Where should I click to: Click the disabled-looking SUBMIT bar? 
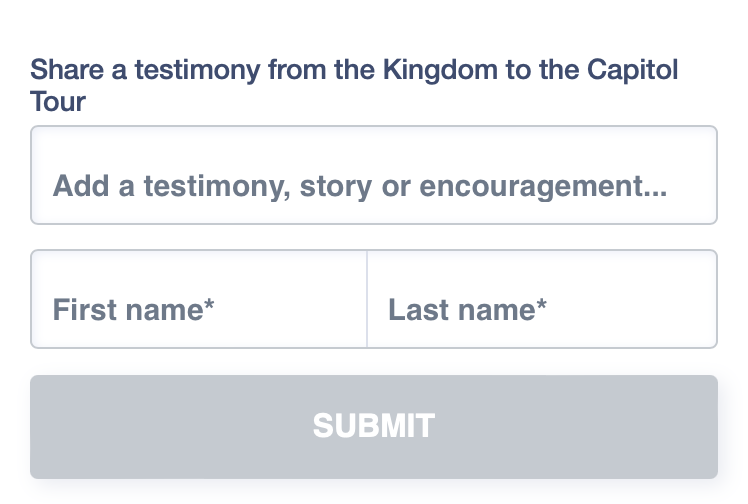coord(373,427)
